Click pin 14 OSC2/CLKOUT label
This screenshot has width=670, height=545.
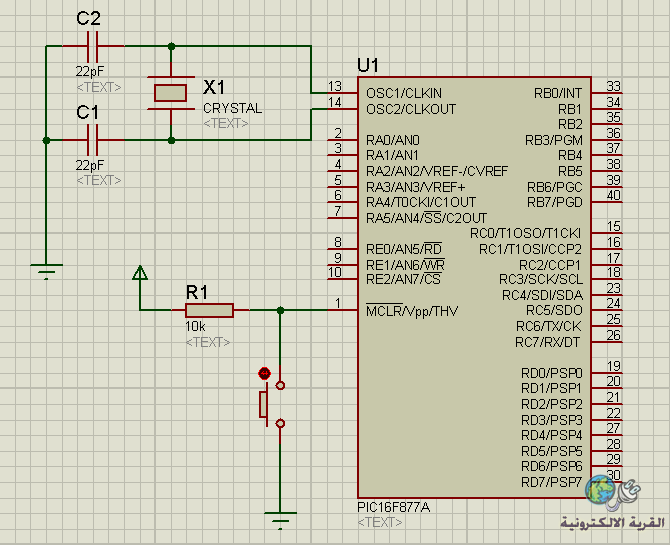tap(411, 109)
